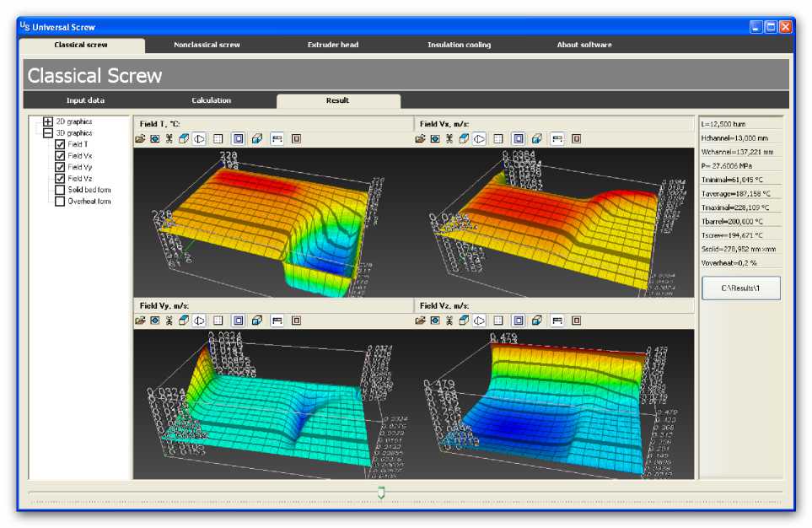The width and height of the screenshot is (812, 528).
Task: Click the framed square icon in Field Vz toolbar
Action: [x=518, y=321]
